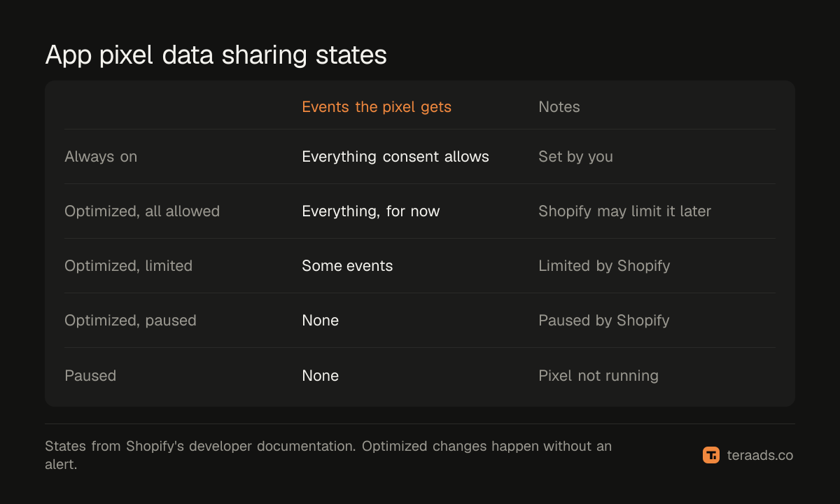Select the "Paused" row label in last row
This screenshot has width=840, height=504.
tap(90, 376)
